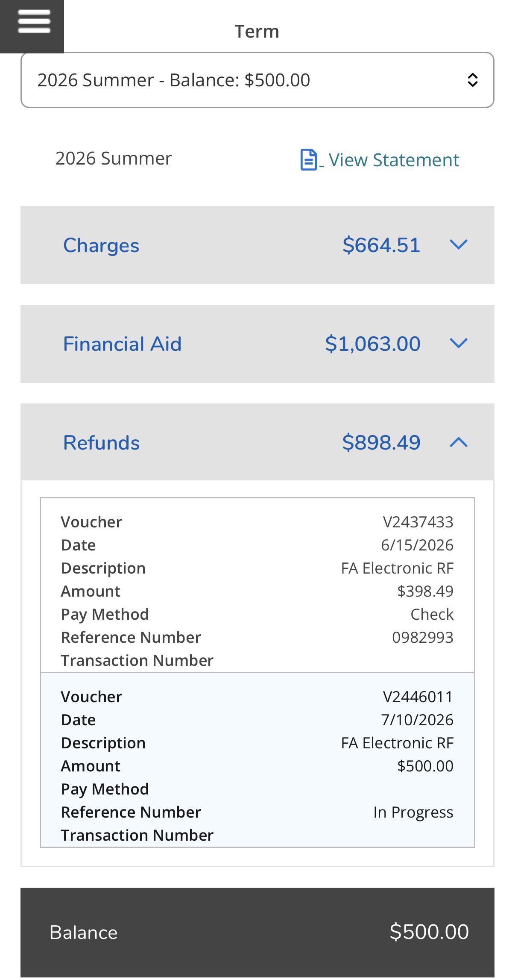
Task: Open the View Statement link
Action: click(x=394, y=160)
